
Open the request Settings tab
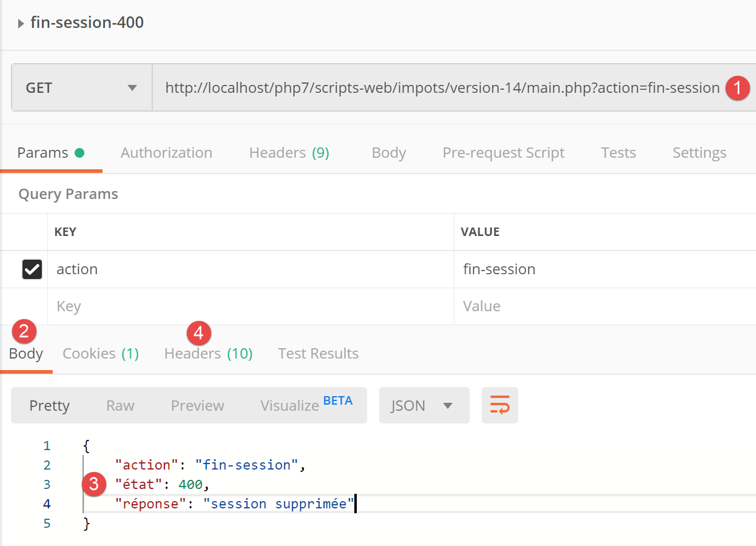[x=699, y=153]
